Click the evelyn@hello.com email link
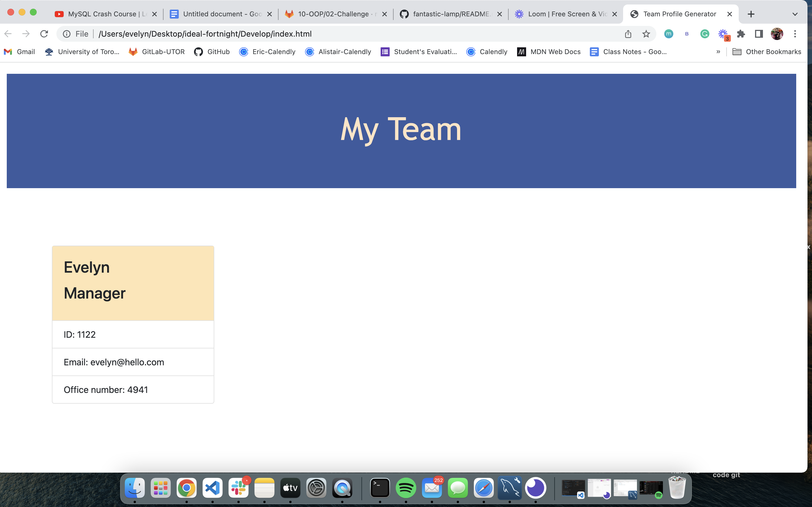 point(127,362)
